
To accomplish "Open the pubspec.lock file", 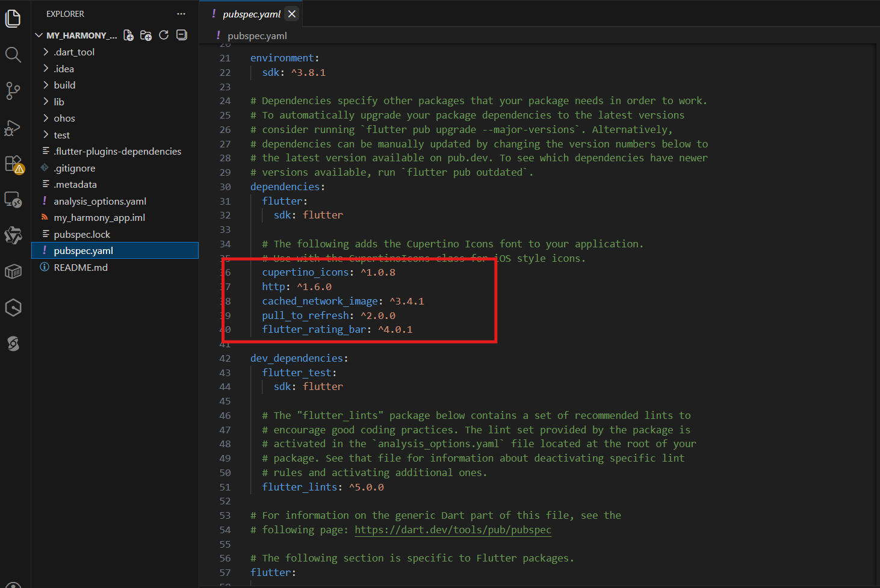I will coord(115,234).
